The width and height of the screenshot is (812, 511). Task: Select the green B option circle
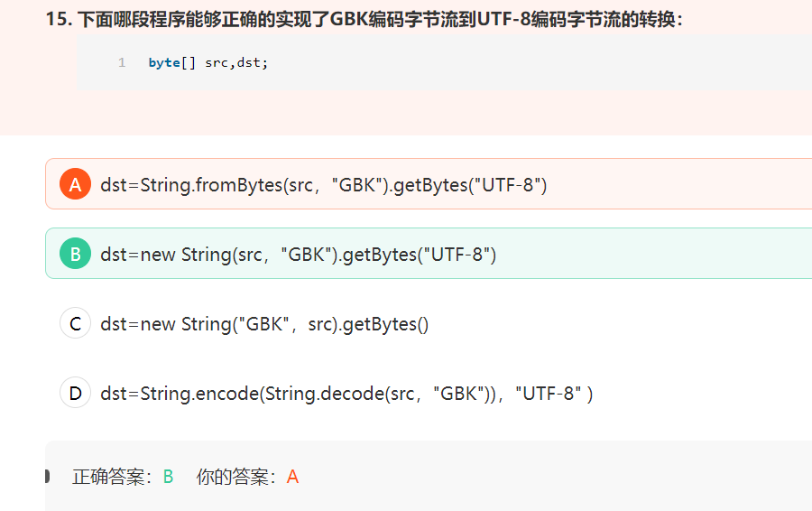pyautogui.click(x=75, y=254)
